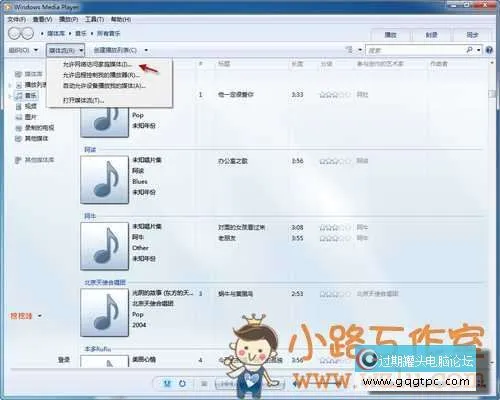
Task: Open the 组织(O) organize dropdown
Action: (23, 50)
